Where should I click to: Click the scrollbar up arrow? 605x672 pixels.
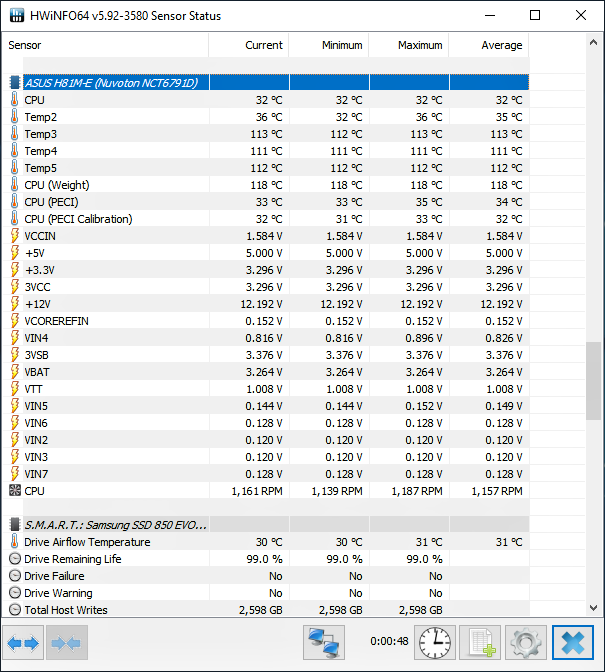click(593, 42)
